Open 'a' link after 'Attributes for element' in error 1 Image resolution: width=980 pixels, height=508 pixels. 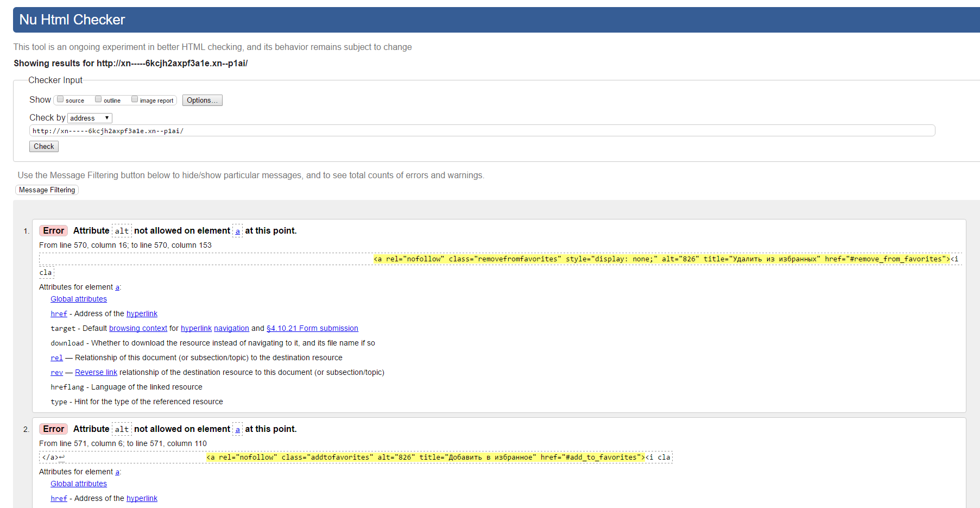(117, 287)
